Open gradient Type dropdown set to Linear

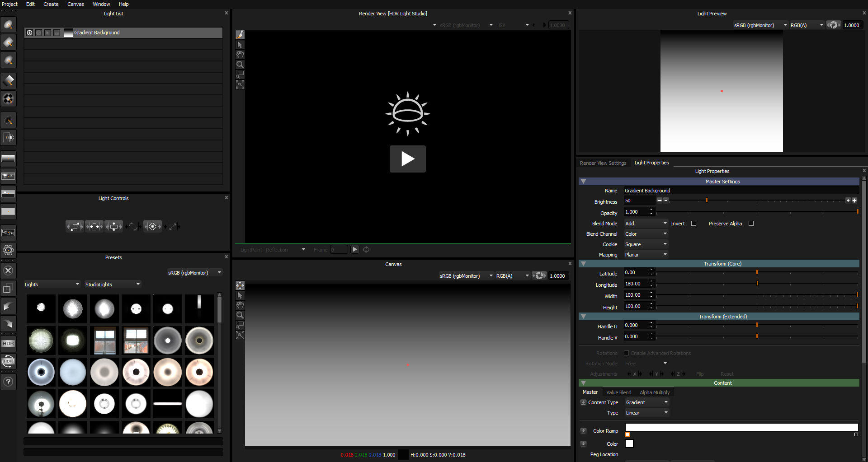(x=647, y=413)
